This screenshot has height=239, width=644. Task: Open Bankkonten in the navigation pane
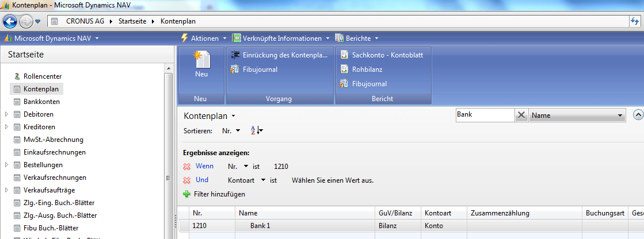click(x=41, y=101)
